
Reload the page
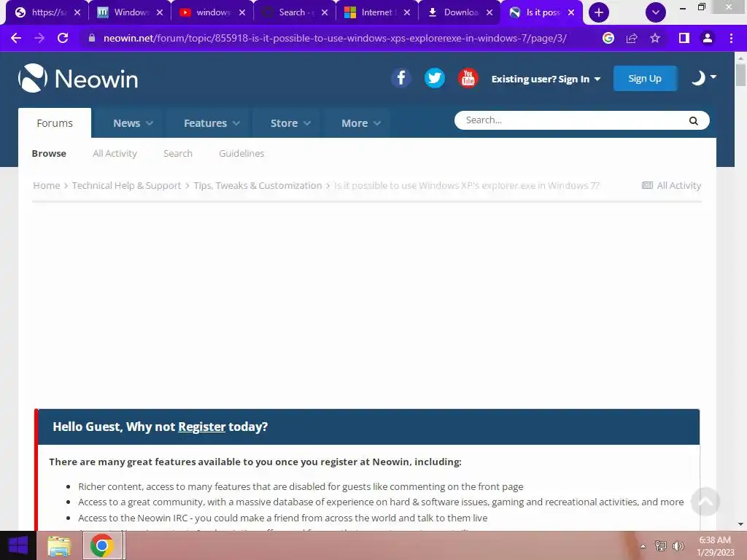click(63, 38)
